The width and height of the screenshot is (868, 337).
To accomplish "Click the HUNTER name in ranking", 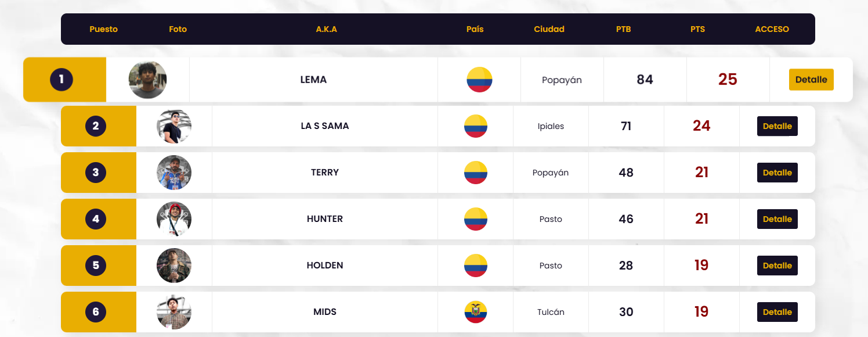I will click(x=325, y=219).
